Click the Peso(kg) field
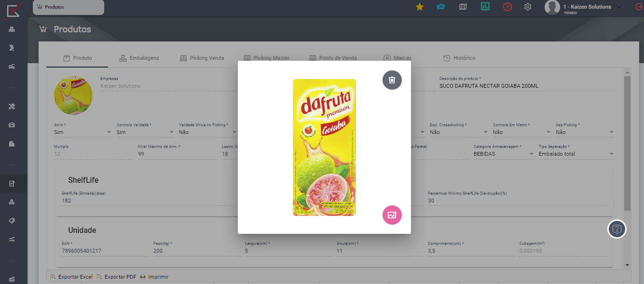The height and width of the screenshot is (284, 644). [197, 251]
